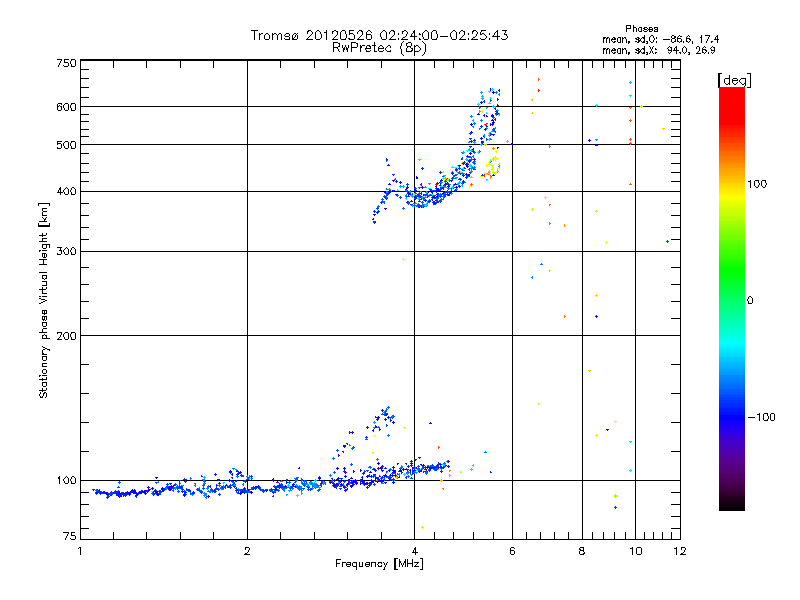Click the y-axis tick label '75'
The image size is (800, 600).
[70, 536]
